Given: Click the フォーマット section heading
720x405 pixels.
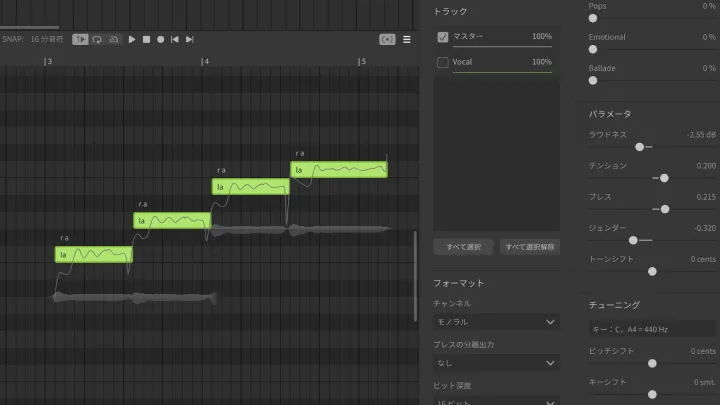Looking at the screenshot, I should click(458, 283).
